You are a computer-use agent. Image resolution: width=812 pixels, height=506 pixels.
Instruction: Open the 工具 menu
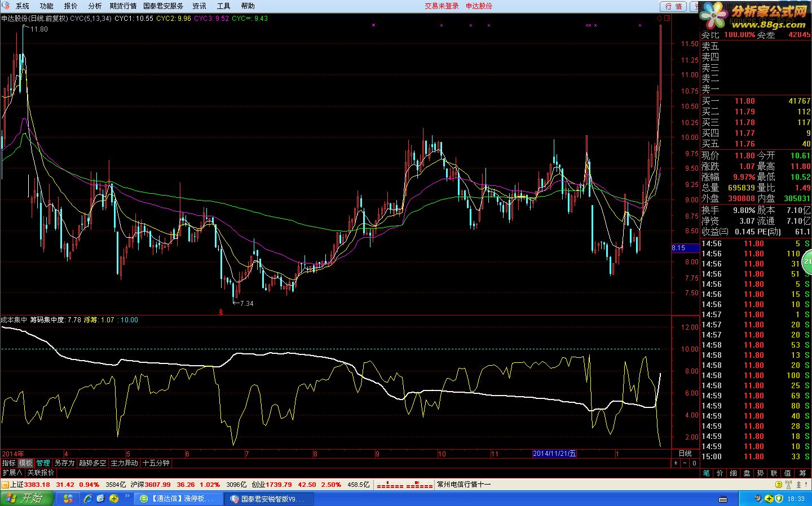coord(223,6)
